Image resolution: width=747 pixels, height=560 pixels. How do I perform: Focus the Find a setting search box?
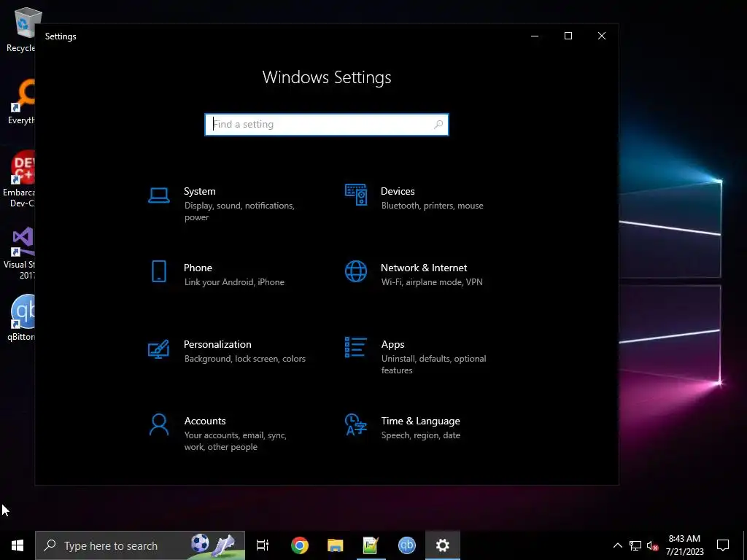tap(326, 124)
